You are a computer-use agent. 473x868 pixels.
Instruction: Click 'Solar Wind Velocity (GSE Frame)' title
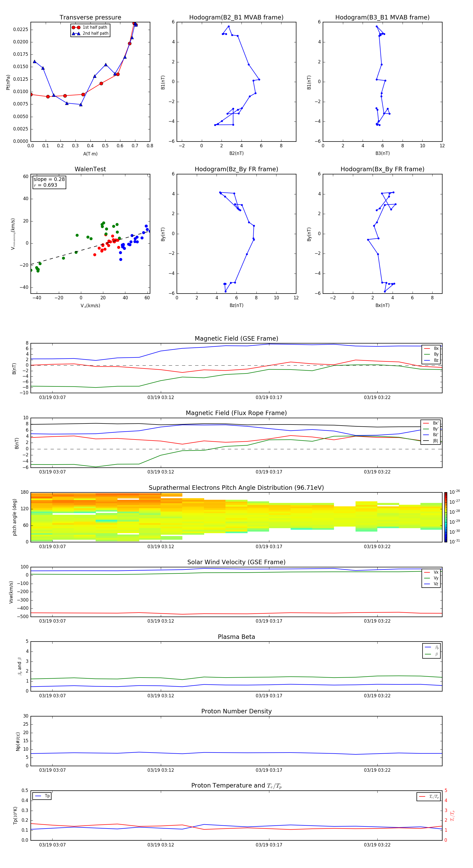(x=236, y=562)
